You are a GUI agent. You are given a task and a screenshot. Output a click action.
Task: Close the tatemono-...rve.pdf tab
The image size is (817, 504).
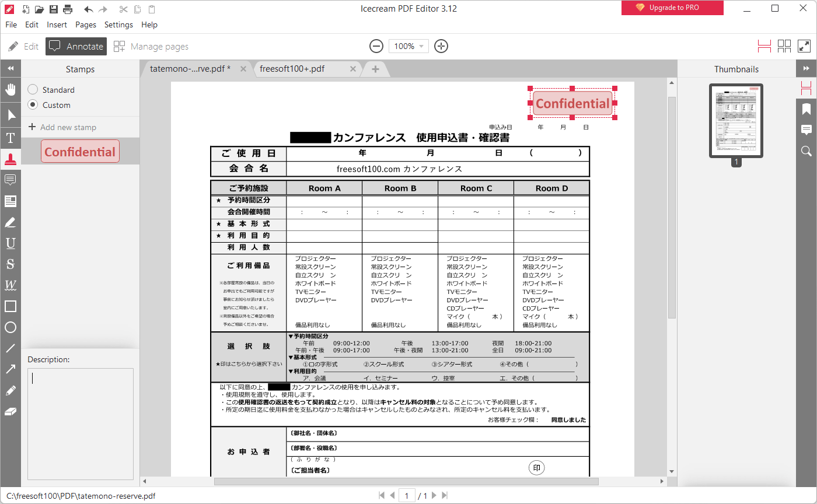(243, 69)
